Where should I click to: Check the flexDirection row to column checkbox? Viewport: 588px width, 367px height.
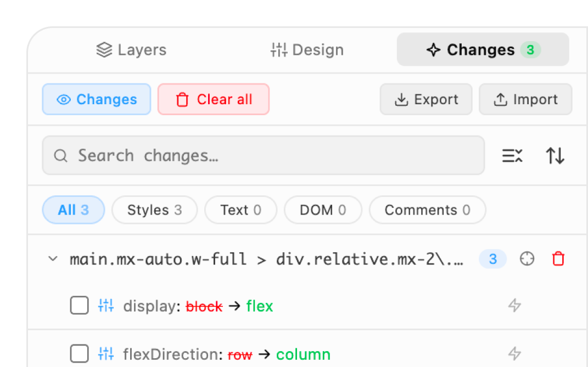click(79, 353)
